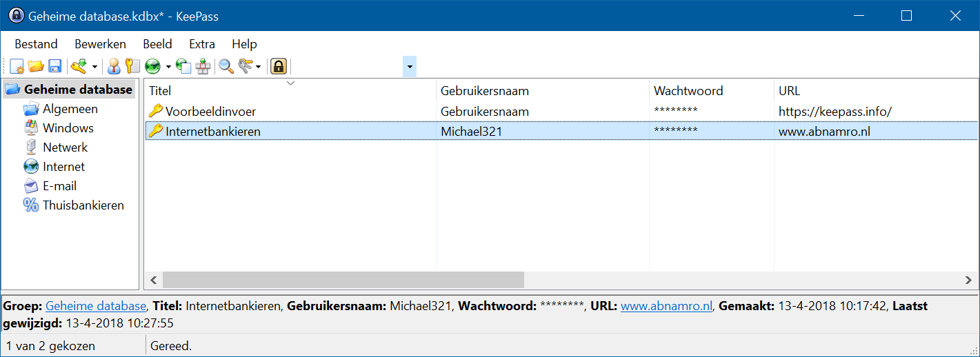Click the Michael321 username cell
The height and width of the screenshot is (357, 980).
click(x=472, y=131)
